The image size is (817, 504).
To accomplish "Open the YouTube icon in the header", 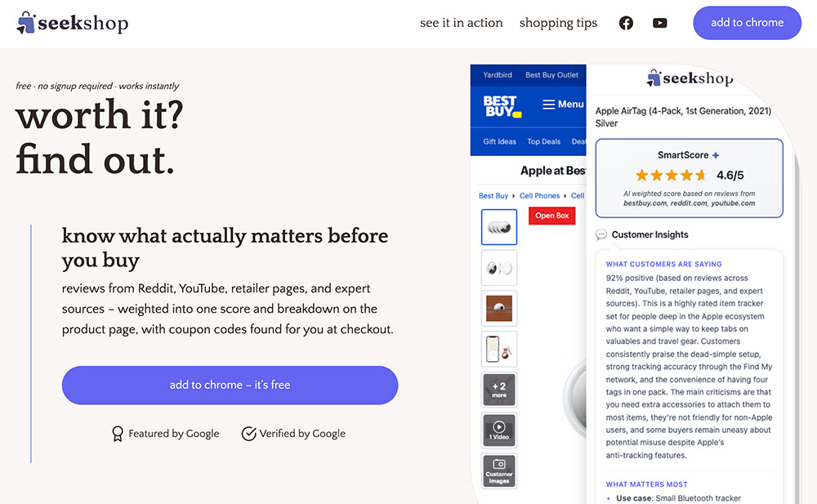I will [x=659, y=23].
